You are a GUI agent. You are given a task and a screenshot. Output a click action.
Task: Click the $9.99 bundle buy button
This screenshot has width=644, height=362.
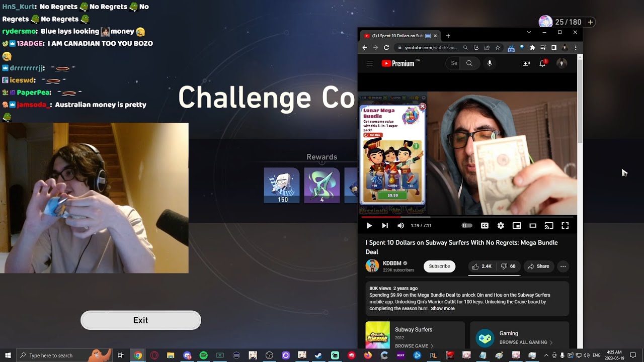[x=392, y=195]
